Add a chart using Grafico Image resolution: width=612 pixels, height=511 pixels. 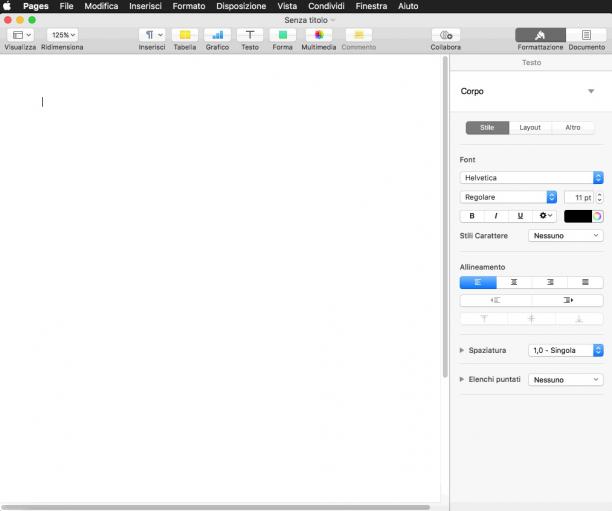pyautogui.click(x=217, y=35)
